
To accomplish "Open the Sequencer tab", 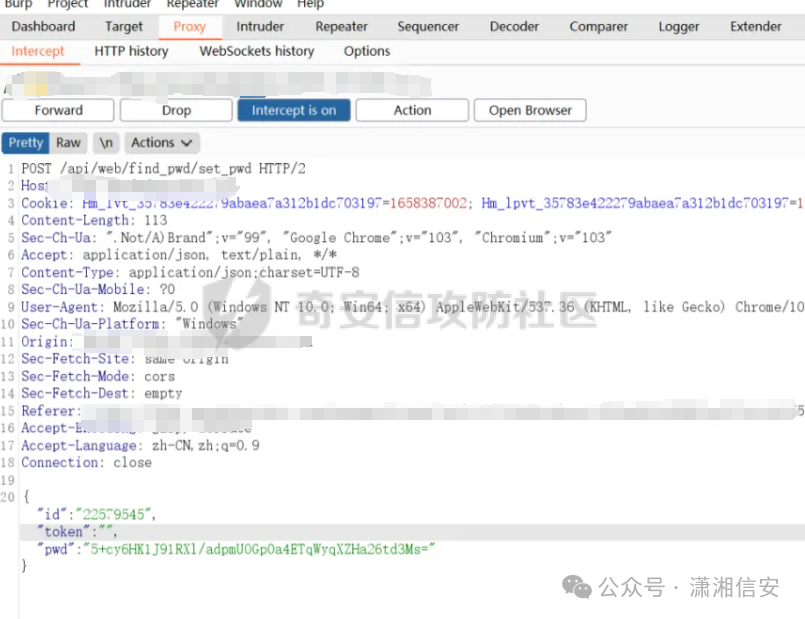I will point(428,27).
